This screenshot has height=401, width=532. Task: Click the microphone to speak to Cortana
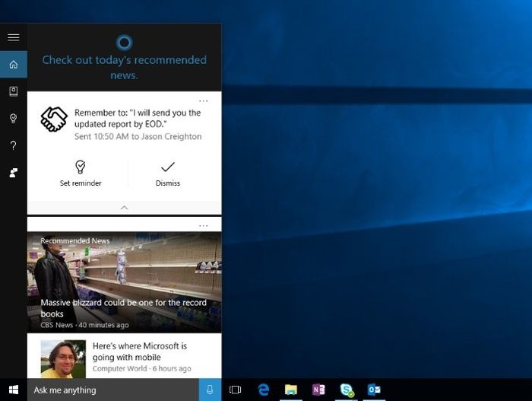(210, 390)
